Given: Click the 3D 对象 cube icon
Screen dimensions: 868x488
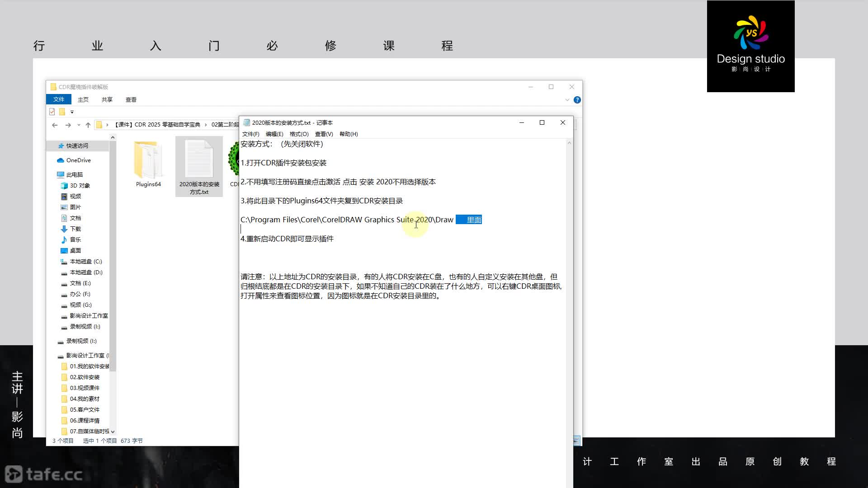Looking at the screenshot, I should click(x=64, y=186).
